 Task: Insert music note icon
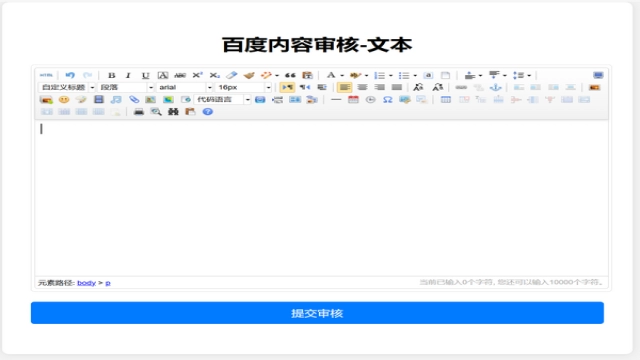116,100
